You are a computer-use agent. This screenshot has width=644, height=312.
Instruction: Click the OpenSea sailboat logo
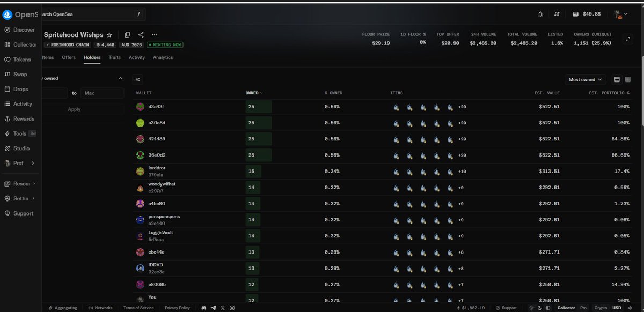[8, 14]
